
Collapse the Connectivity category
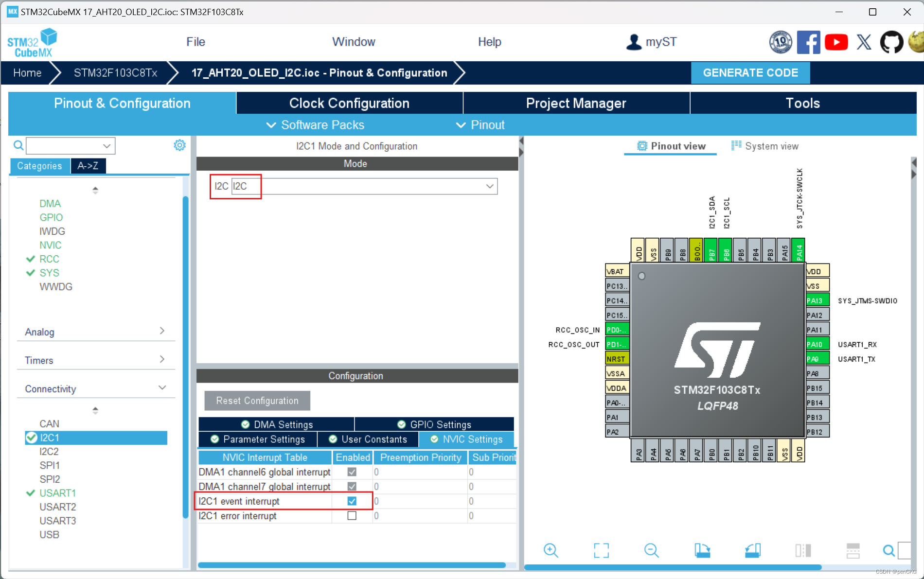coord(96,388)
